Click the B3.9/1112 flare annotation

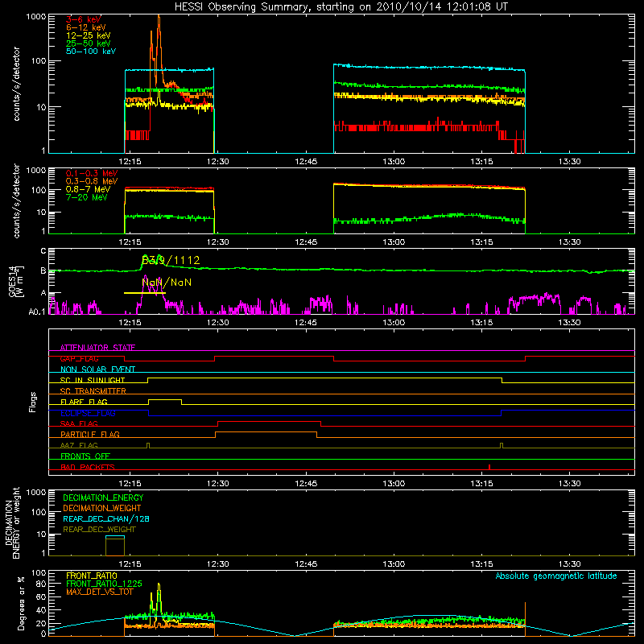click(171, 260)
